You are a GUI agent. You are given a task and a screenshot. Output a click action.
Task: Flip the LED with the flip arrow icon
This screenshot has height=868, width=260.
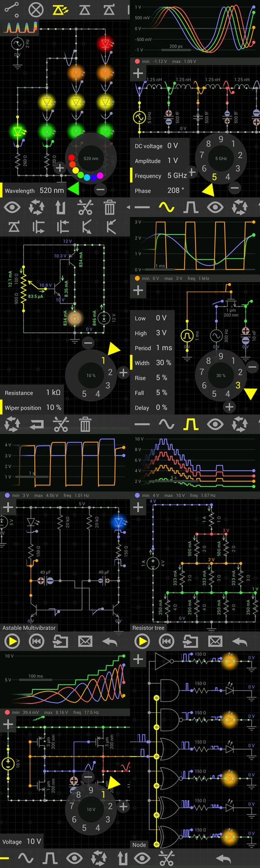click(61, 208)
